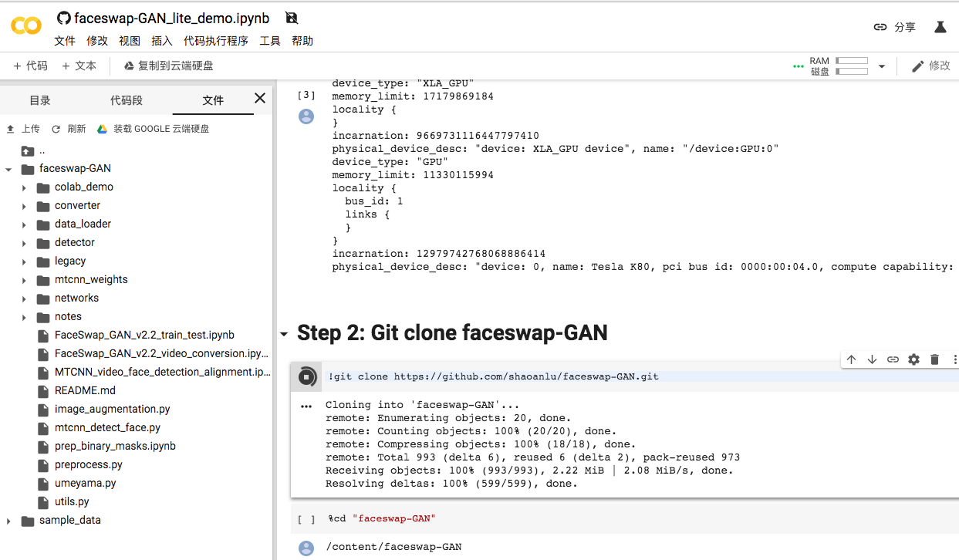Expand the data_loader folder arrow
Viewport: 959px width, 560px height.
[24, 224]
